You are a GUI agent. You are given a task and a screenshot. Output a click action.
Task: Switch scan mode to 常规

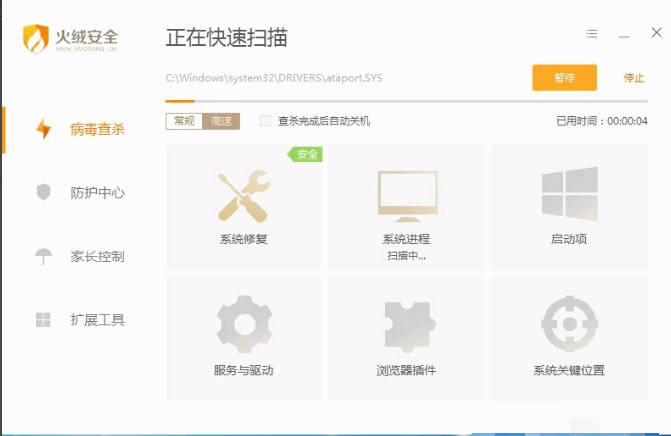(x=184, y=121)
